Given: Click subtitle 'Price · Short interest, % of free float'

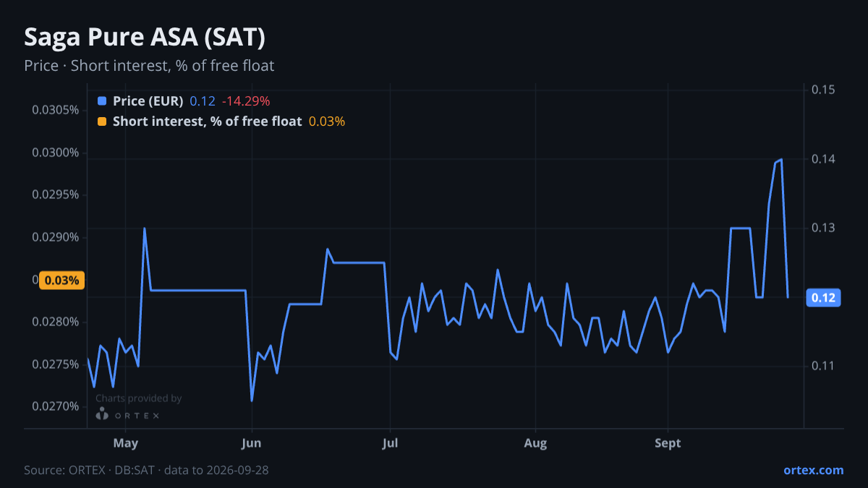Looking at the screenshot, I should pyautogui.click(x=149, y=66).
